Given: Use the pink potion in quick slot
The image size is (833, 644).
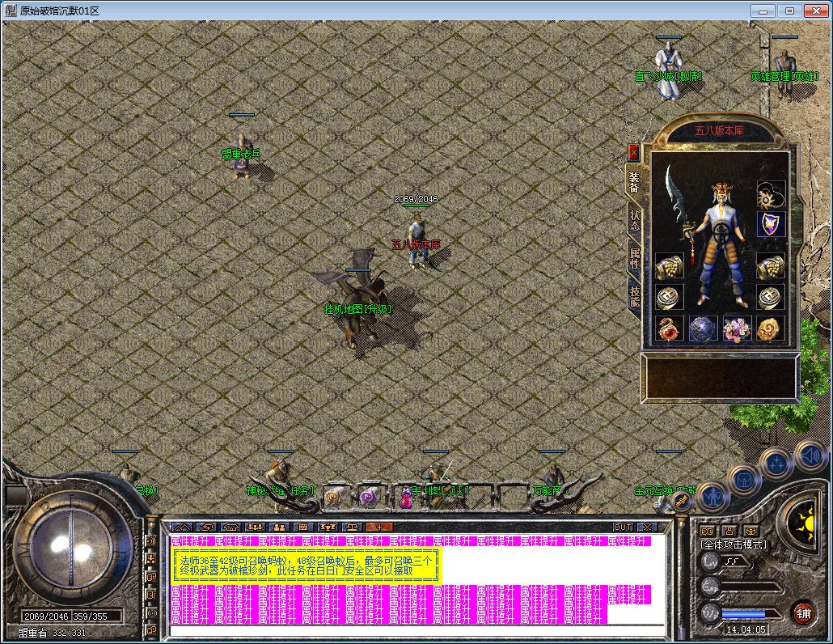Looking at the screenshot, I should click(407, 498).
